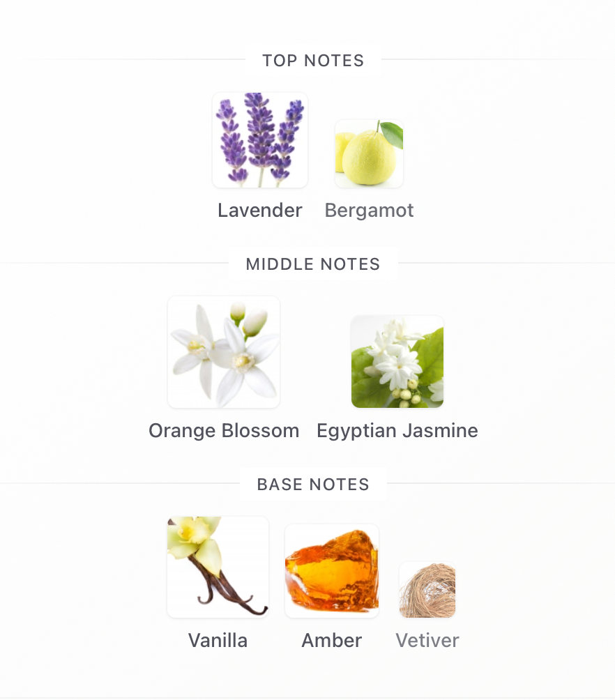
Task: Click the BASE NOTES section heading
Action: click(x=313, y=485)
